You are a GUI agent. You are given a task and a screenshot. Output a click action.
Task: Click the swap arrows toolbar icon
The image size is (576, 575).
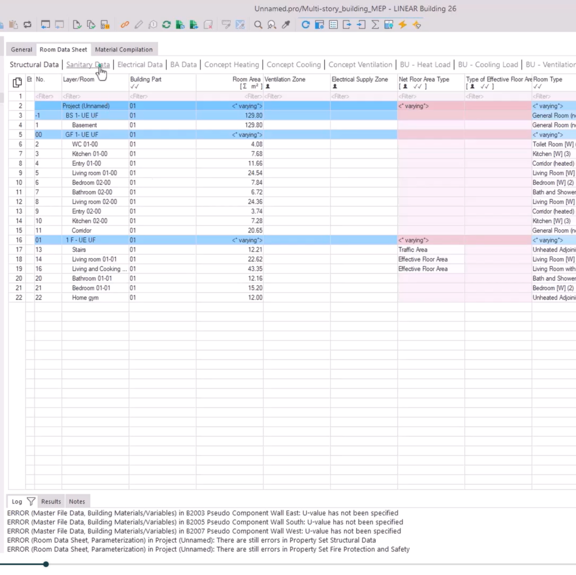pos(28,25)
